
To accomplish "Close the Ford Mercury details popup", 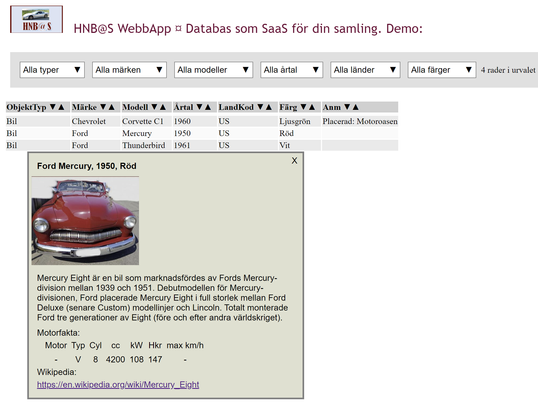I will (x=294, y=161).
